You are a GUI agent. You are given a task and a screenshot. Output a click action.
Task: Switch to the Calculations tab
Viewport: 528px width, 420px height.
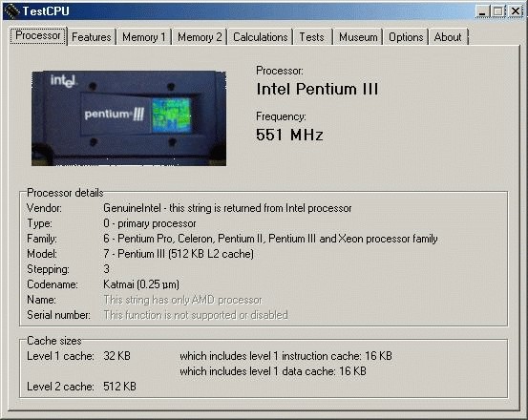point(261,37)
